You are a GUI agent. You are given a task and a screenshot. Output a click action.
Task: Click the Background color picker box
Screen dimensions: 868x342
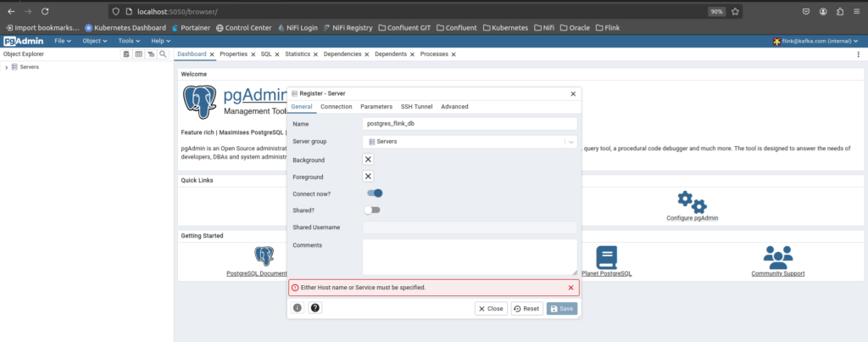pos(368,160)
